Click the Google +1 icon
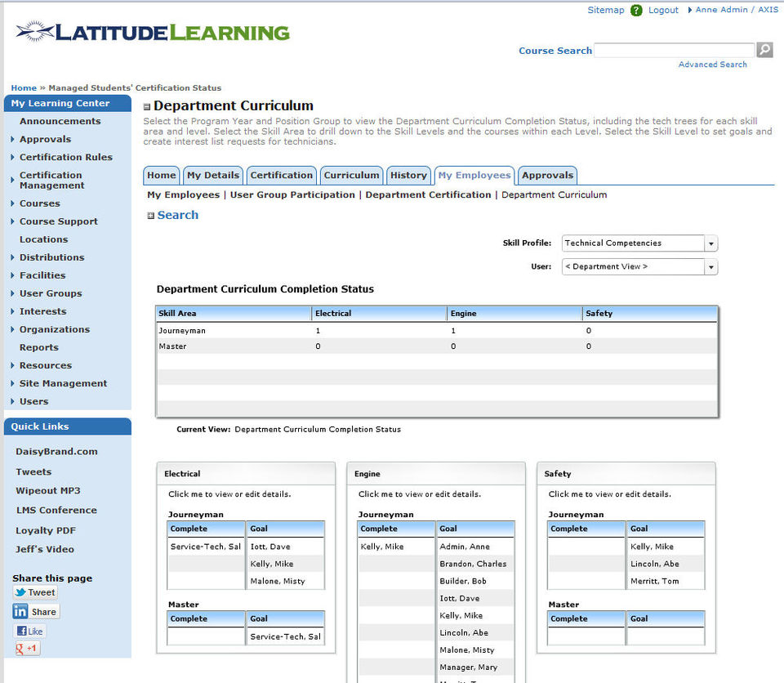 coord(26,649)
